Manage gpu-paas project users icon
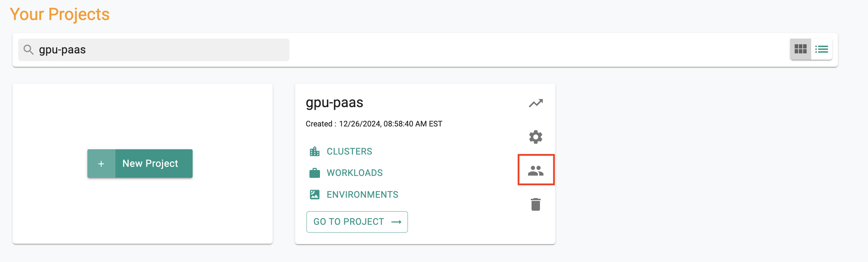The image size is (868, 262). point(535,170)
